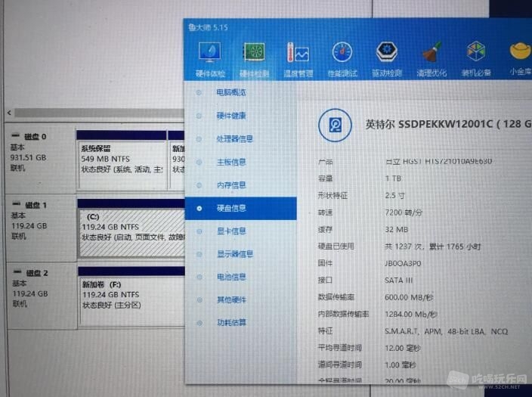The image size is (532, 397).
Task: Click the bullet icon beside 电脑概览
Action: pos(199,92)
